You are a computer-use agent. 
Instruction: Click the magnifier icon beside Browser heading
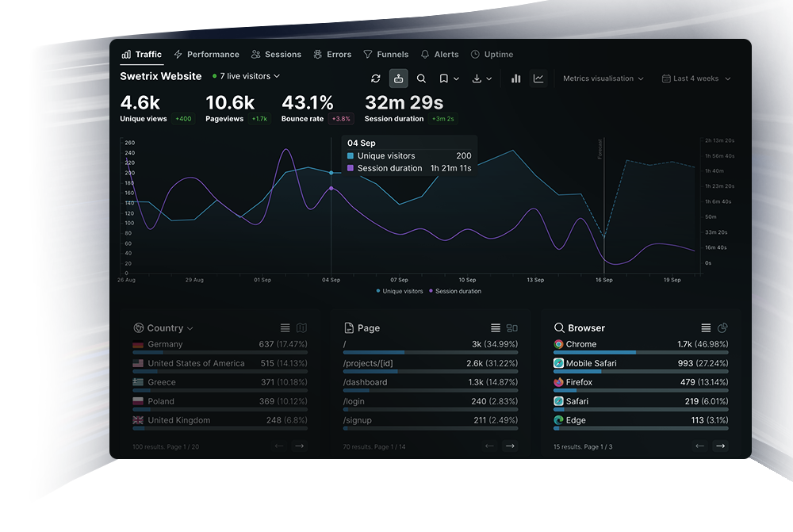(559, 327)
